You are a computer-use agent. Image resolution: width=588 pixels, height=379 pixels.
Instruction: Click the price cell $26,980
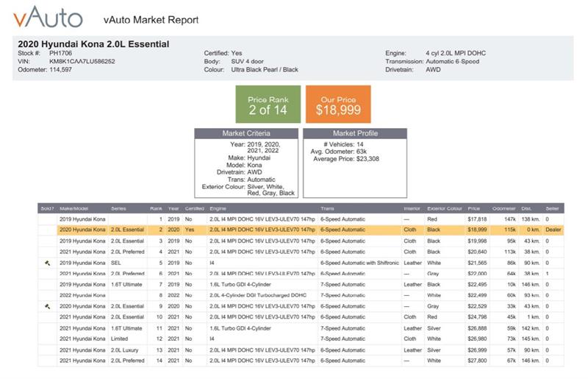point(477,339)
